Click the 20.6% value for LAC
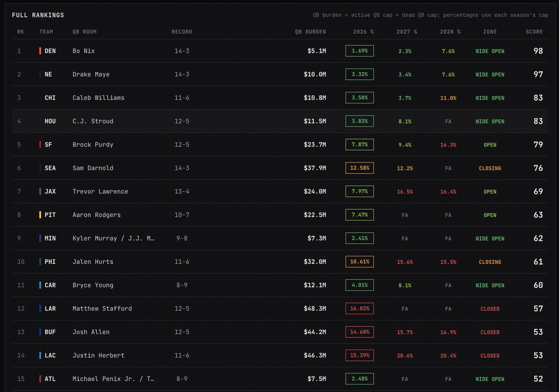The width and height of the screenshot is (559, 392). (405, 356)
